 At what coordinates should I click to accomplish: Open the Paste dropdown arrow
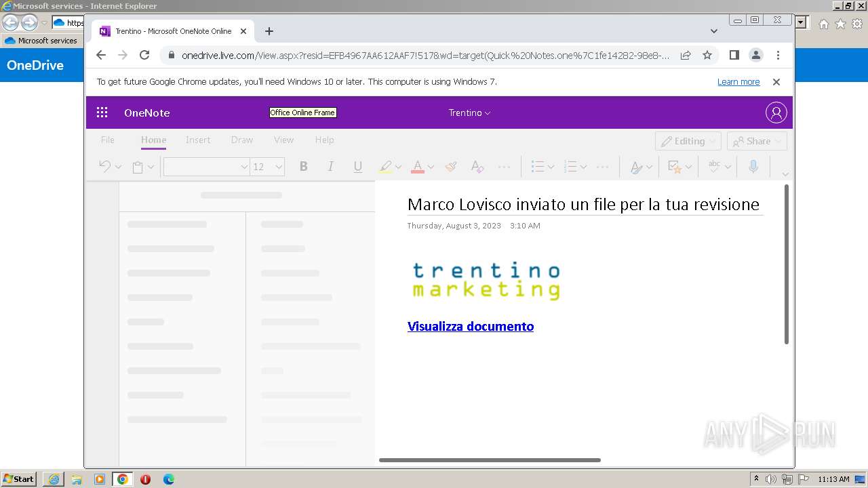coord(151,167)
